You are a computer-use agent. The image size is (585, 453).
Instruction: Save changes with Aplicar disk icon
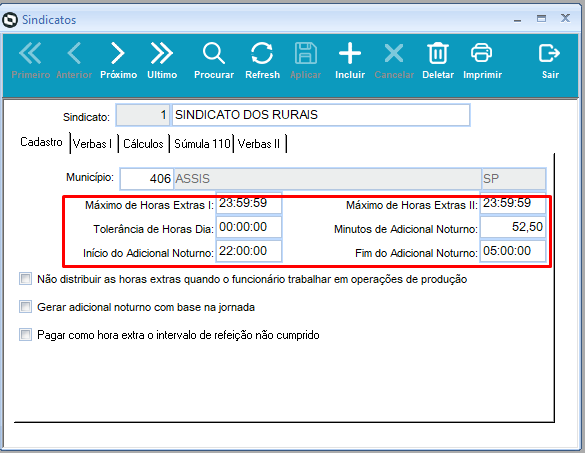[306, 60]
